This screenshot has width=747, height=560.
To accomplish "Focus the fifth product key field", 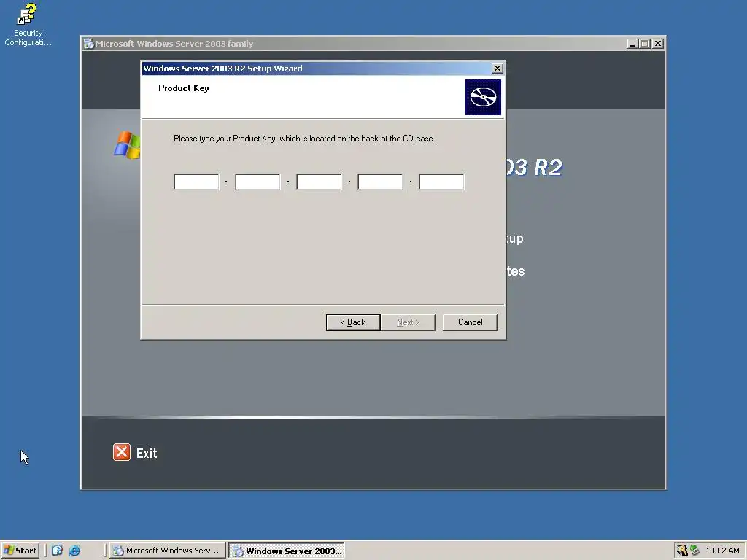I will 441,182.
